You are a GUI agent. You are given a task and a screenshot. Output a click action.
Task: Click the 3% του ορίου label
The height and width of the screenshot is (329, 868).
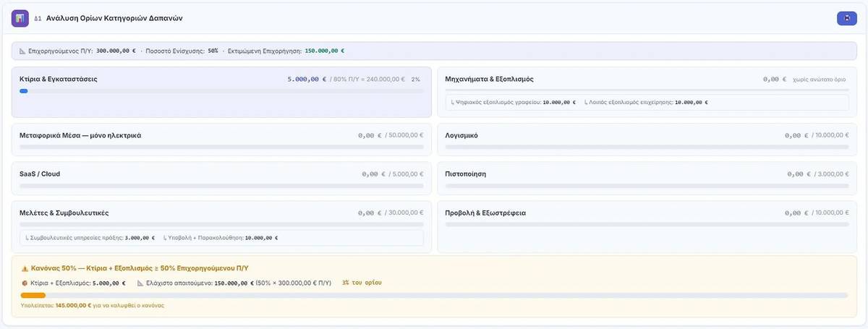(x=362, y=282)
